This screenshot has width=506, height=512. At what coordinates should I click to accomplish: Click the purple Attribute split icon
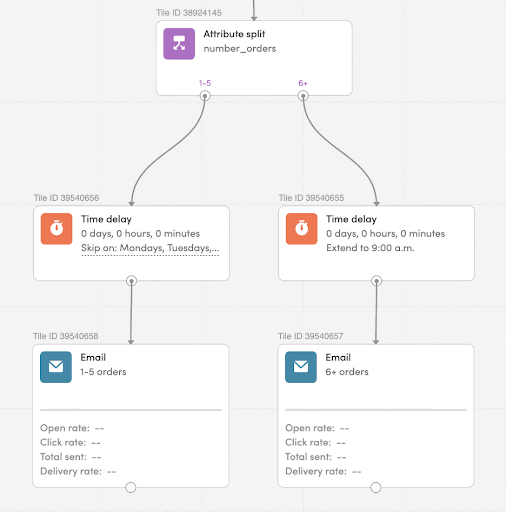click(x=179, y=44)
